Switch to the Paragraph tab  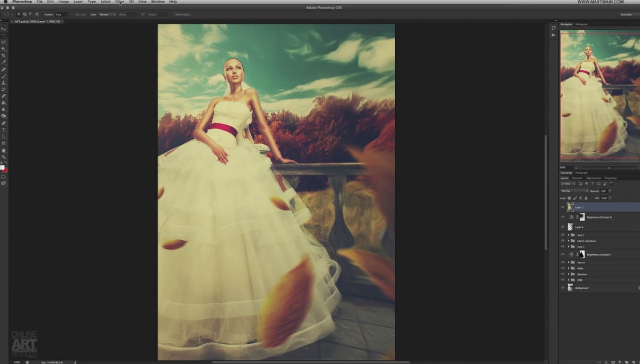coord(581,173)
